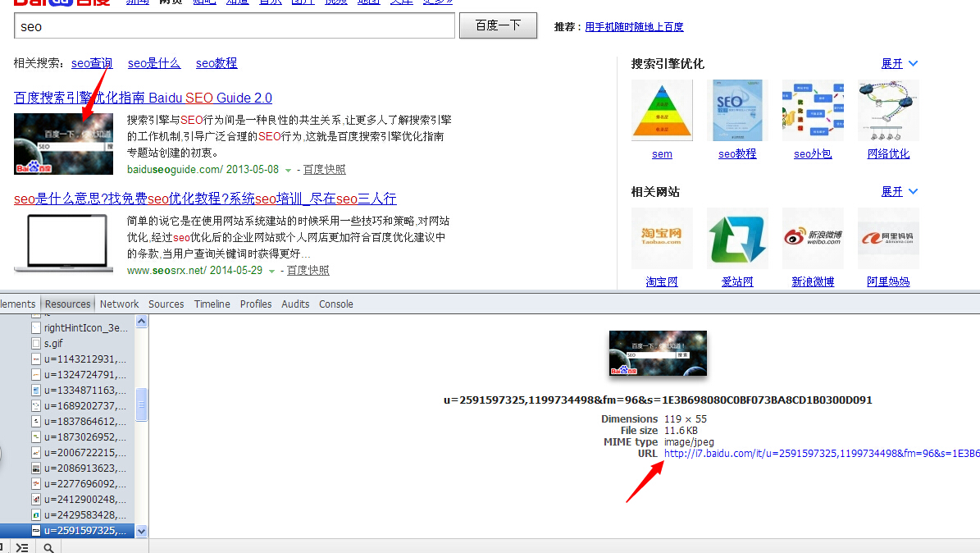Image resolution: width=980 pixels, height=553 pixels.
Task: Switch to the Audits DevTools tab
Action: point(295,304)
